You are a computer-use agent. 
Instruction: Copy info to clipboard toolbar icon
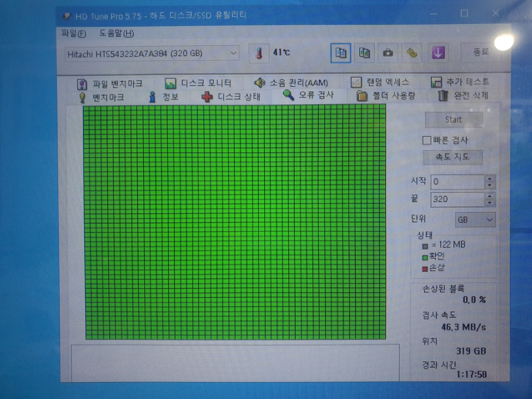click(x=341, y=53)
